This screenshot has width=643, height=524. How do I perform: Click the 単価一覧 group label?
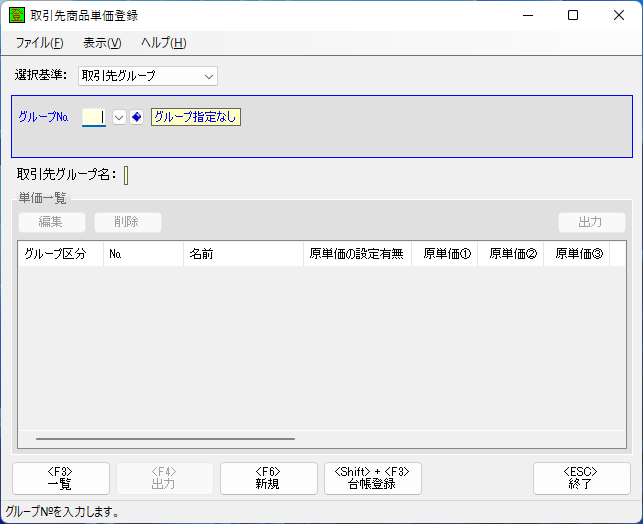pos(43,198)
